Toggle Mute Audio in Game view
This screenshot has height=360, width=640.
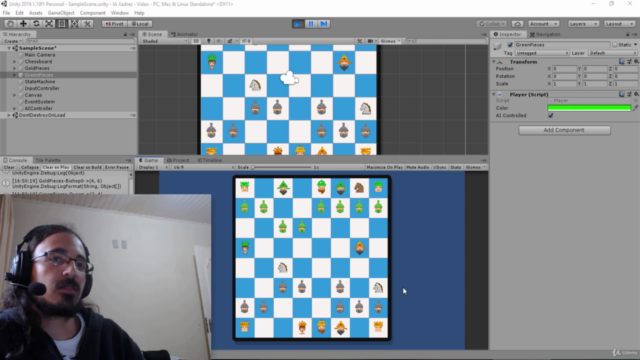point(418,167)
